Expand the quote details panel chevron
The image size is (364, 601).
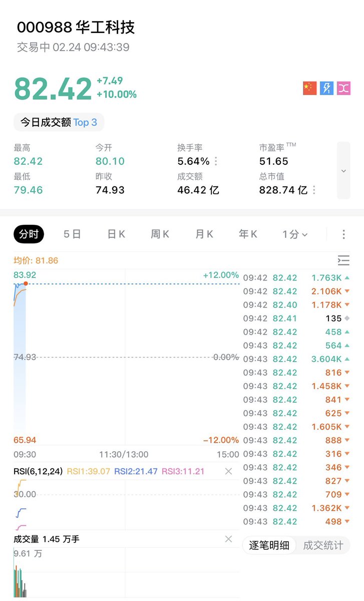[343, 170]
